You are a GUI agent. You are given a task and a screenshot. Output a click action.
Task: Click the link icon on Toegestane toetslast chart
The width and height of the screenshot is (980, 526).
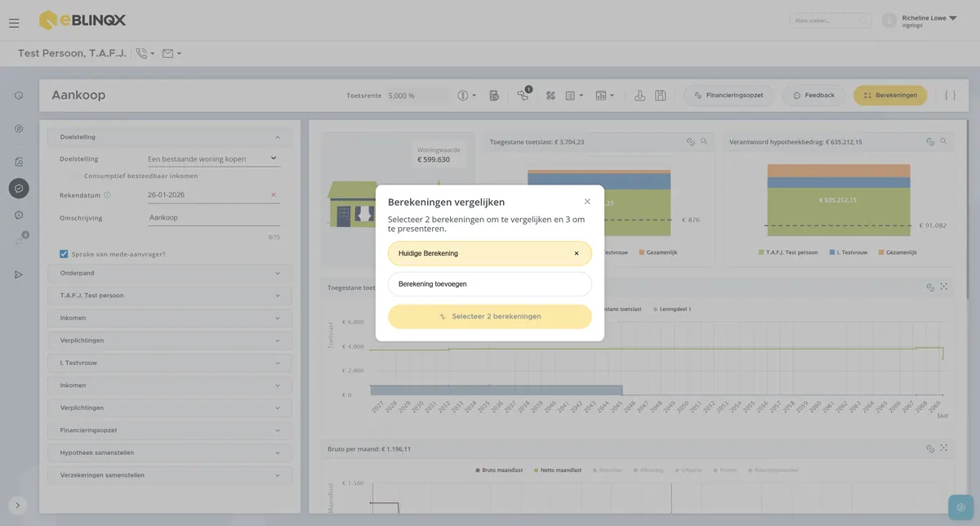(x=691, y=141)
